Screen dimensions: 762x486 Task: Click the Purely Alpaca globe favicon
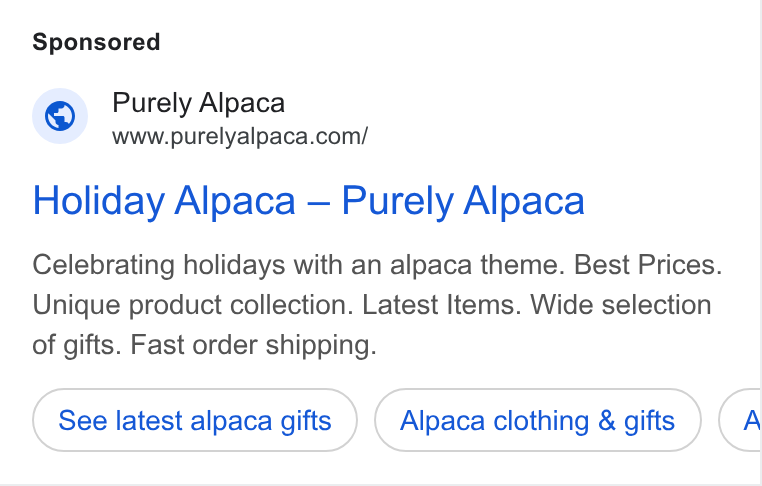60,116
